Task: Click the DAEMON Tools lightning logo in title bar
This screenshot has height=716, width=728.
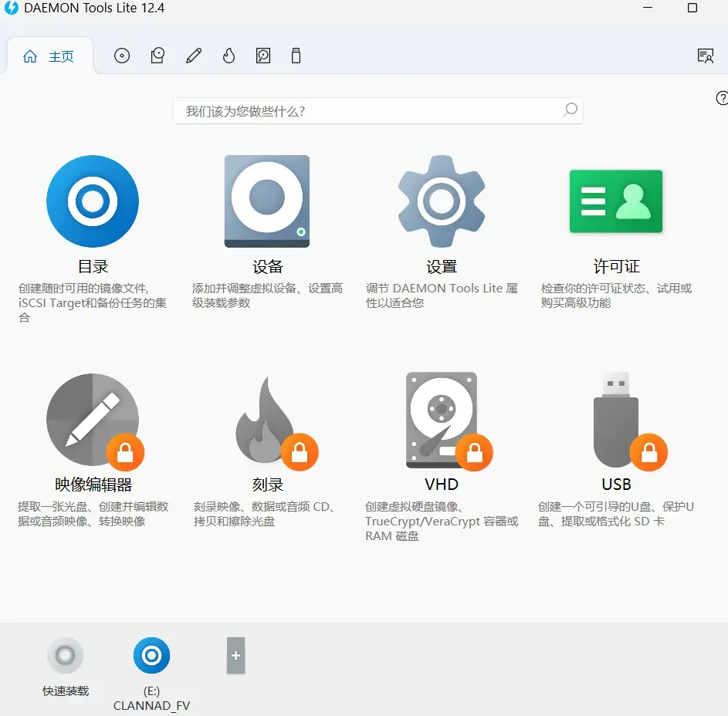Action: (11, 8)
